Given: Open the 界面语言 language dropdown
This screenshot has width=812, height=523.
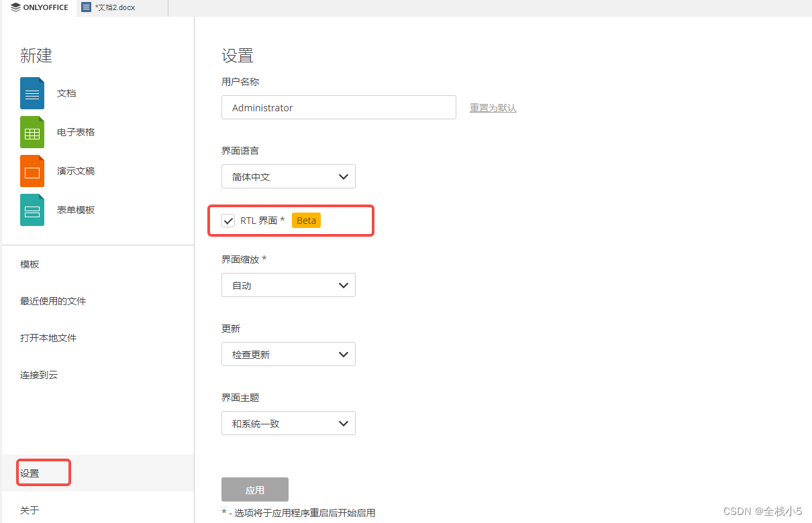Looking at the screenshot, I should [289, 176].
